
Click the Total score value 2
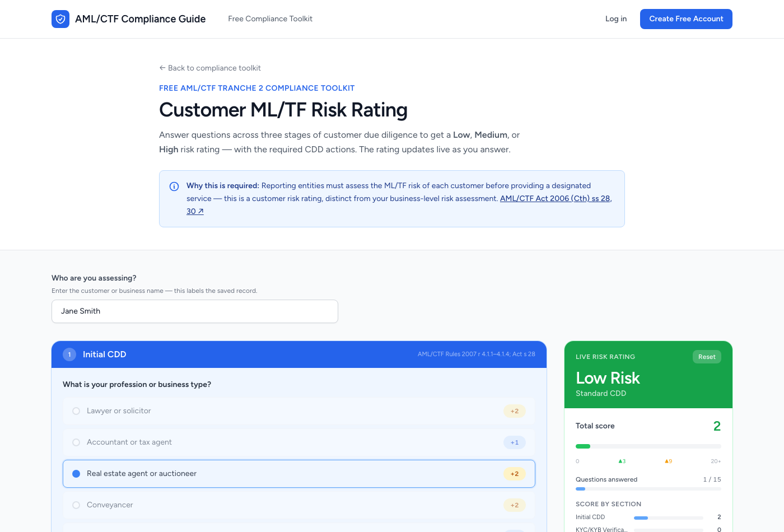[717, 426]
